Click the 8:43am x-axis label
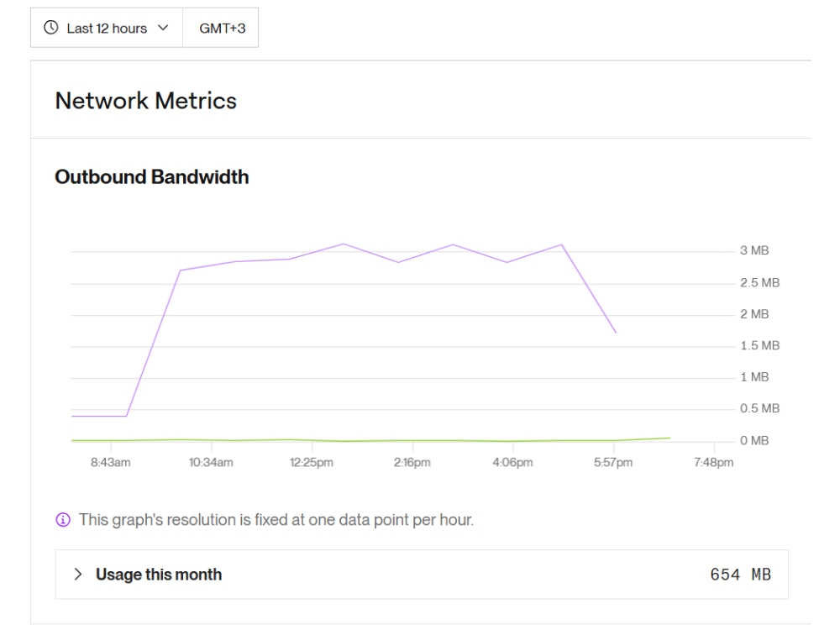This screenshot has height=630, width=840. tap(110, 462)
